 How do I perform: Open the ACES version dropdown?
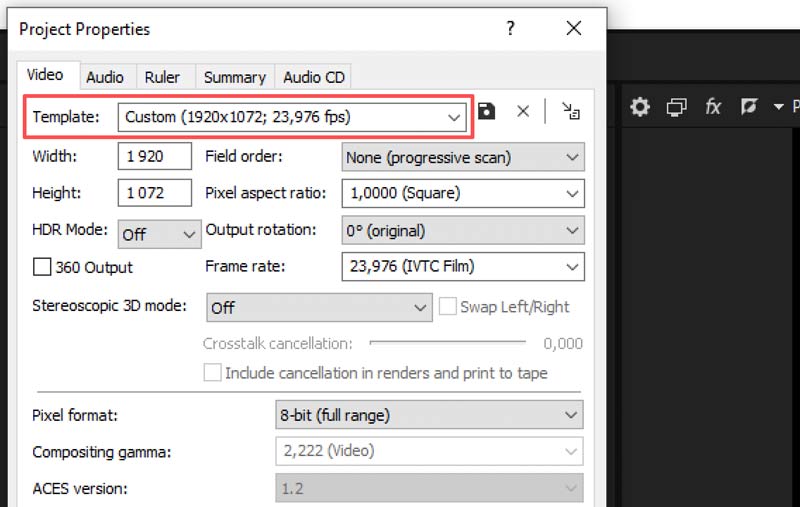pos(429,488)
